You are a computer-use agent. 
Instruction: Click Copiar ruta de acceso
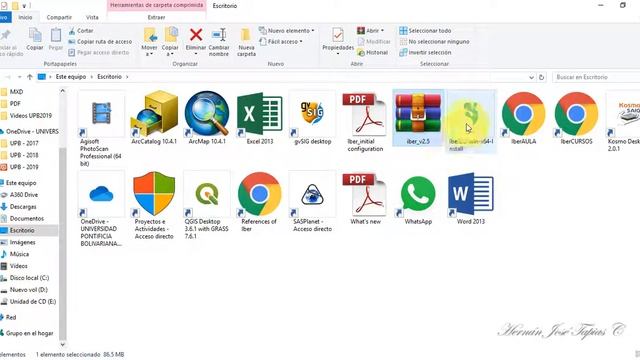click(100, 42)
